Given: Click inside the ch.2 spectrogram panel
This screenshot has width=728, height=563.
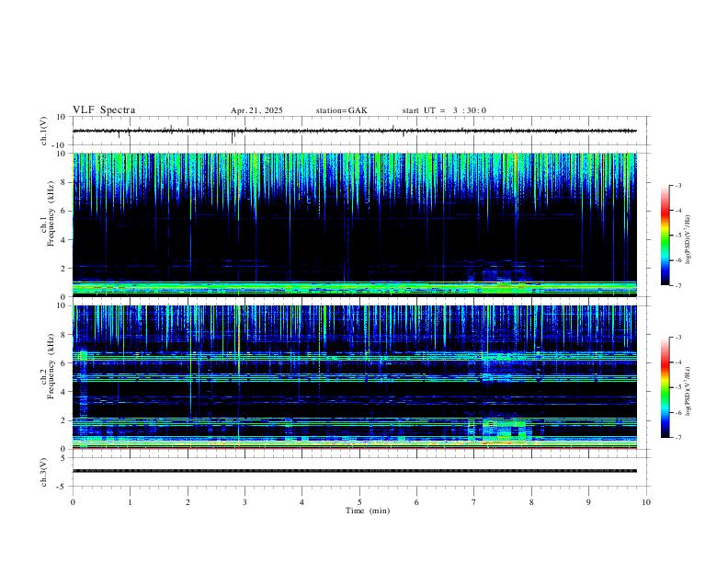Looking at the screenshot, I should 354,377.
